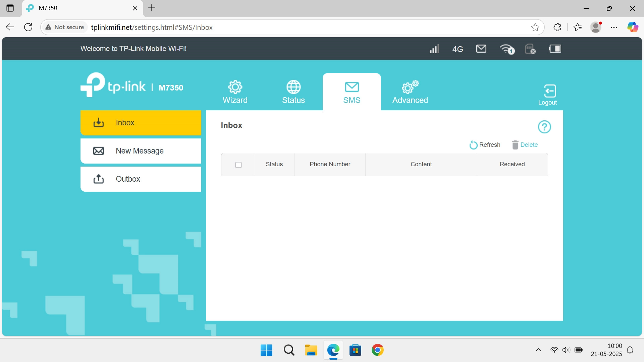Image resolution: width=644 pixels, height=362 pixels.
Task: Click the SD card status icon
Action: [x=530, y=49]
